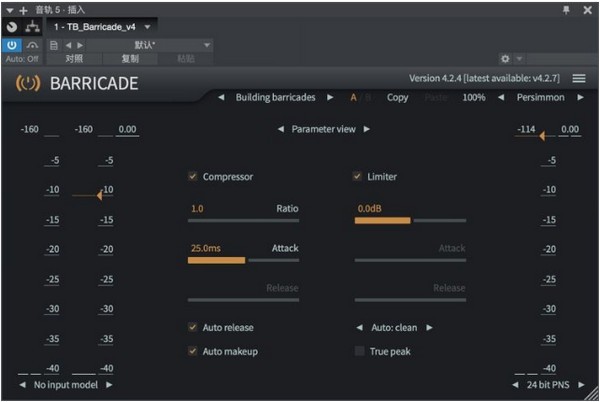Open the Barricade hamburger menu
Image resolution: width=600 pixels, height=402 pixels.
[x=579, y=78]
